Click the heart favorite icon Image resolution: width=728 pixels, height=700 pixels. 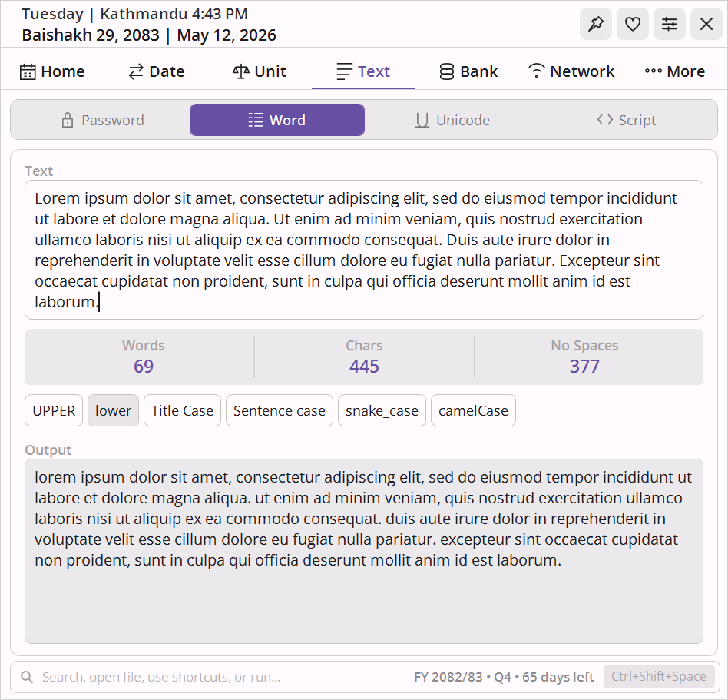click(x=632, y=24)
